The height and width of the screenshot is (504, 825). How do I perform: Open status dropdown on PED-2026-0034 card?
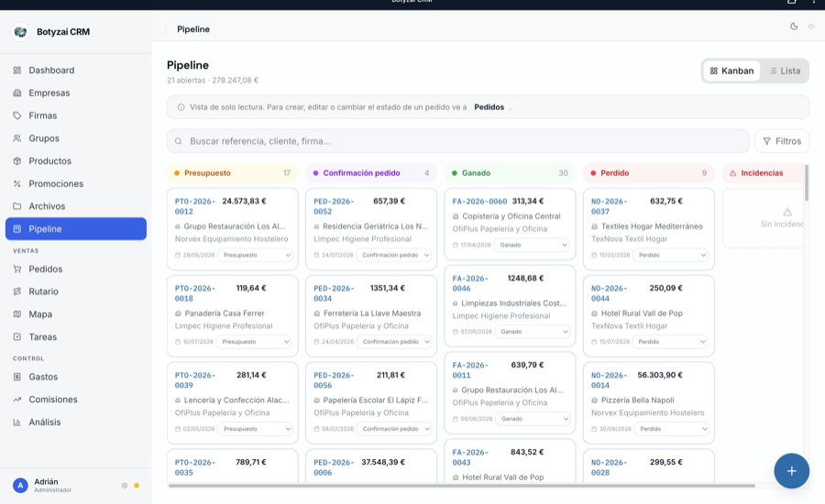(x=394, y=342)
